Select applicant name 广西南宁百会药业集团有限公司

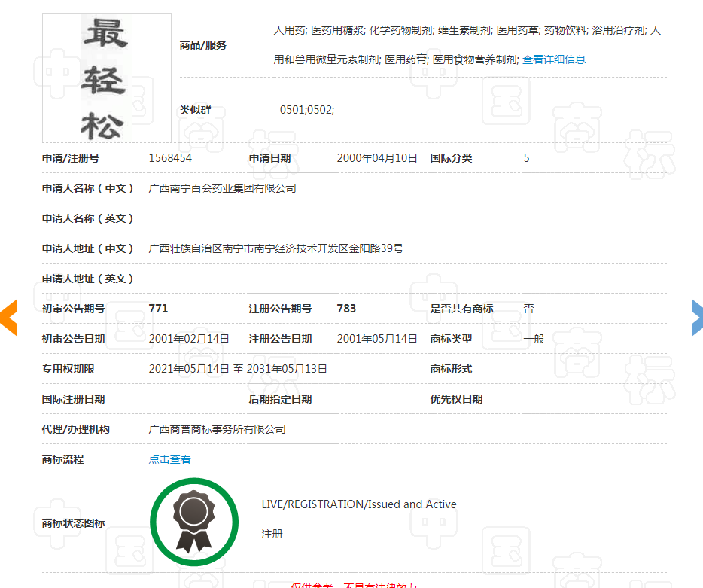(x=222, y=188)
